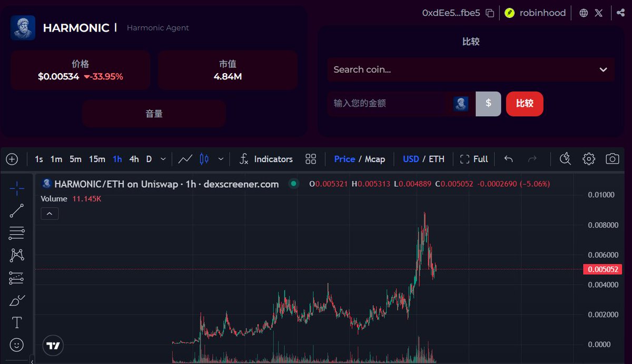Choose the candlestick chart style icon
The image size is (632, 364).
tap(204, 159)
